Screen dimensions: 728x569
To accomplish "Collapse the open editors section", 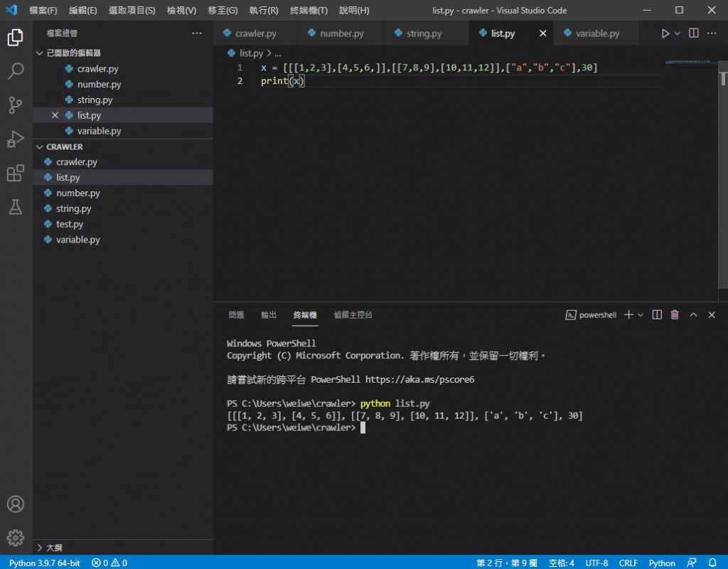I will [40, 53].
